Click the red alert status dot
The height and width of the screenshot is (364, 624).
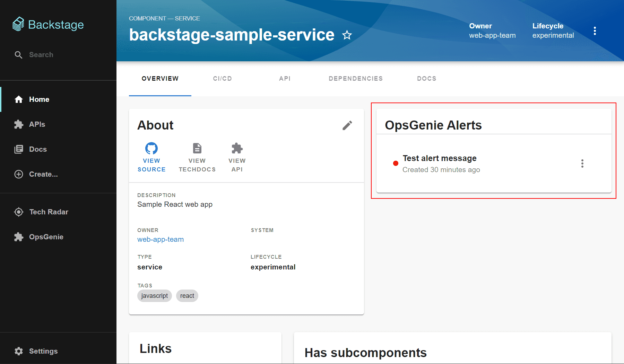point(396,163)
